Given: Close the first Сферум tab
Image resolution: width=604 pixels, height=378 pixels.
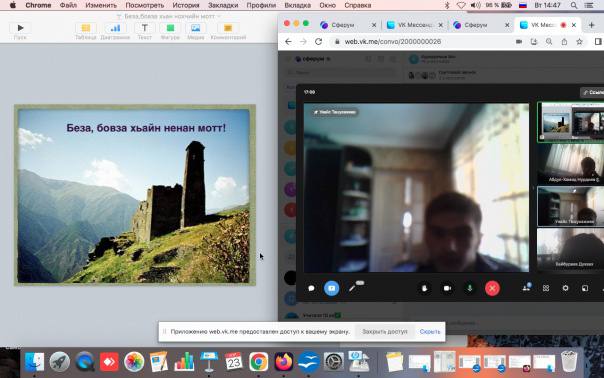Looking at the screenshot, I should (x=374, y=25).
